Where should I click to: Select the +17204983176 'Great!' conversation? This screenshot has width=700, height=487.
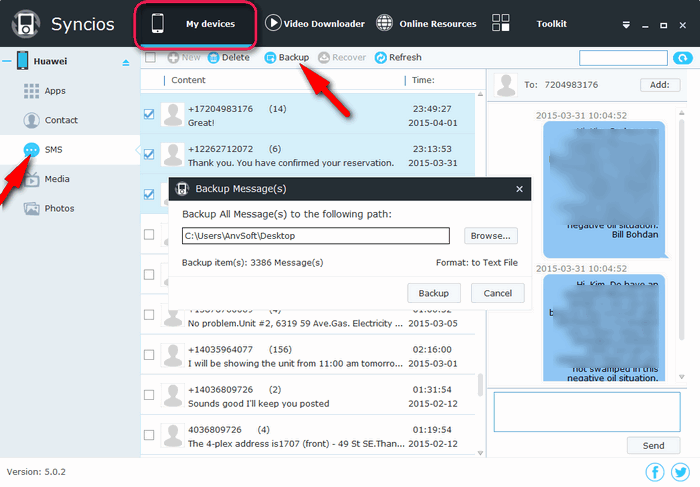(x=308, y=114)
